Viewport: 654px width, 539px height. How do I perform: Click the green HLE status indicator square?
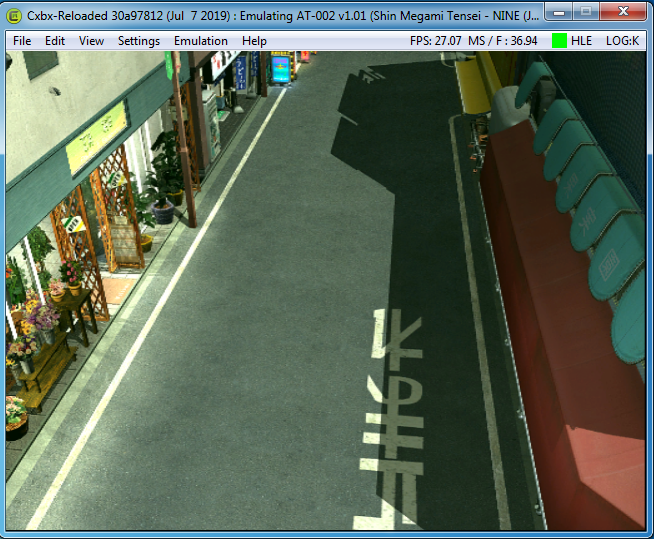559,41
